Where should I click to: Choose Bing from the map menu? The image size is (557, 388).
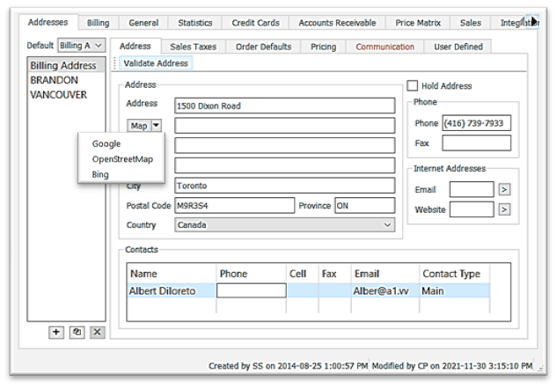pyautogui.click(x=100, y=174)
